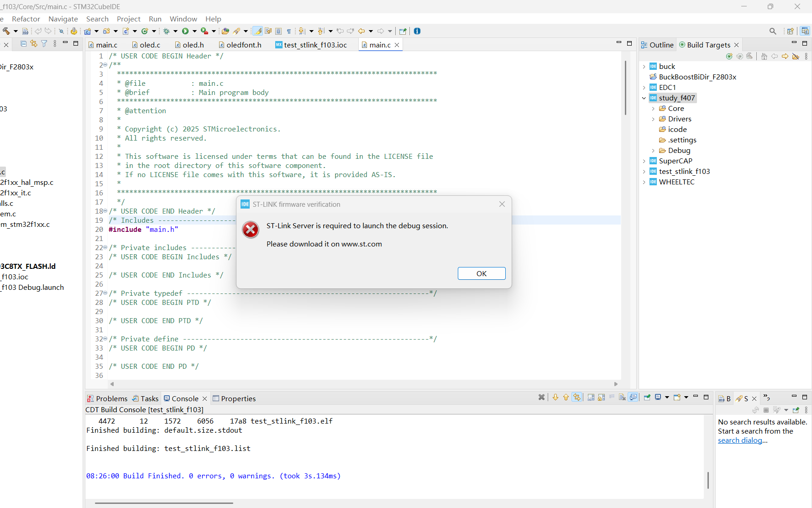Click the Remove Launch X icon in Console toolbar

tap(541, 397)
